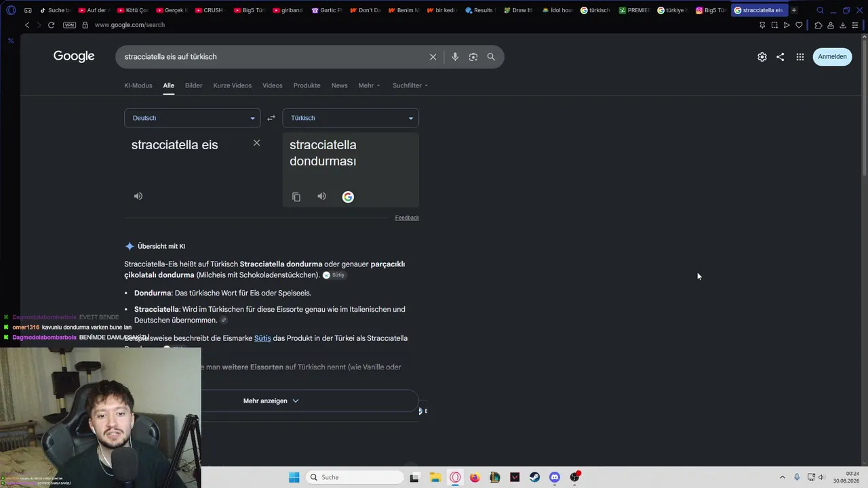Open the Opera menu logo

11,10
